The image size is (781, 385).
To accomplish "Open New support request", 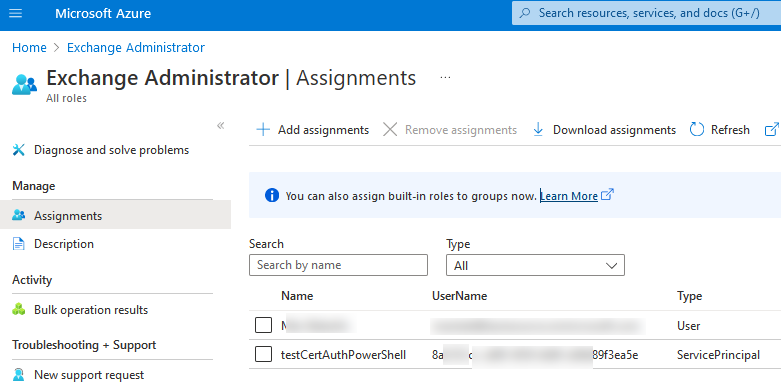I will pyautogui.click(x=89, y=375).
